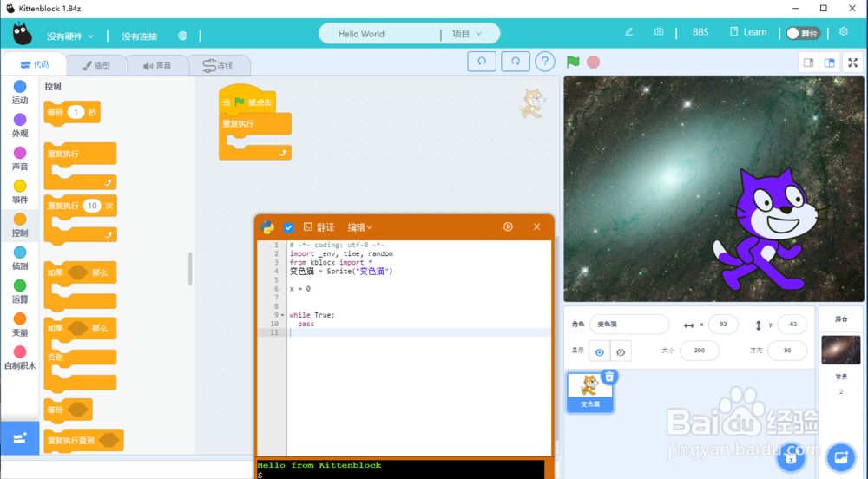Switch to the 连线 wiring tab
The image size is (868, 479).
tap(218, 65)
